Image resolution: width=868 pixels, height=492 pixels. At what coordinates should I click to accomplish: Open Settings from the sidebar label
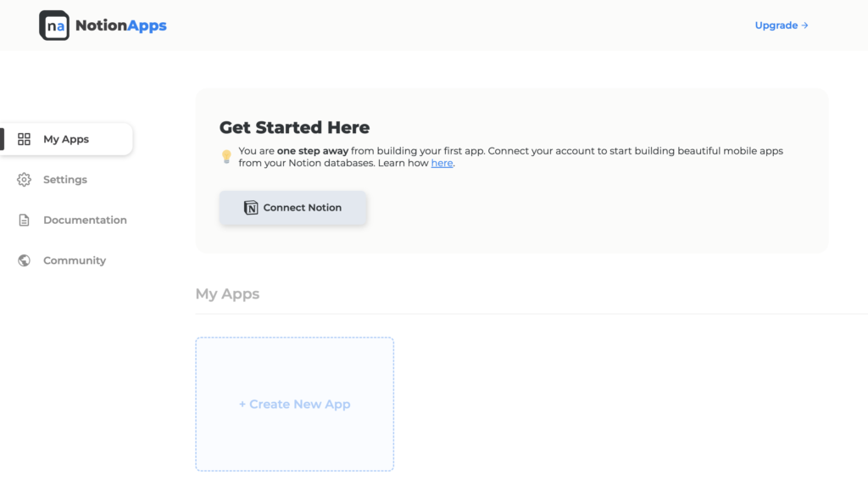(65, 180)
